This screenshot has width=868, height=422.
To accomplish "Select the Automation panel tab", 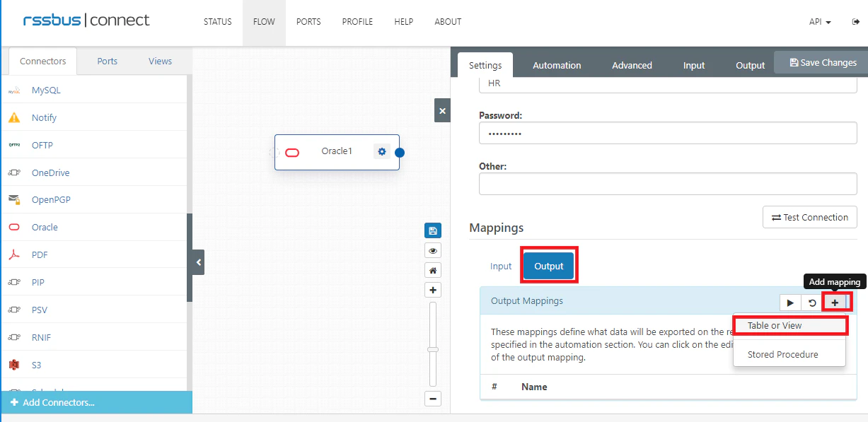I will (x=557, y=65).
